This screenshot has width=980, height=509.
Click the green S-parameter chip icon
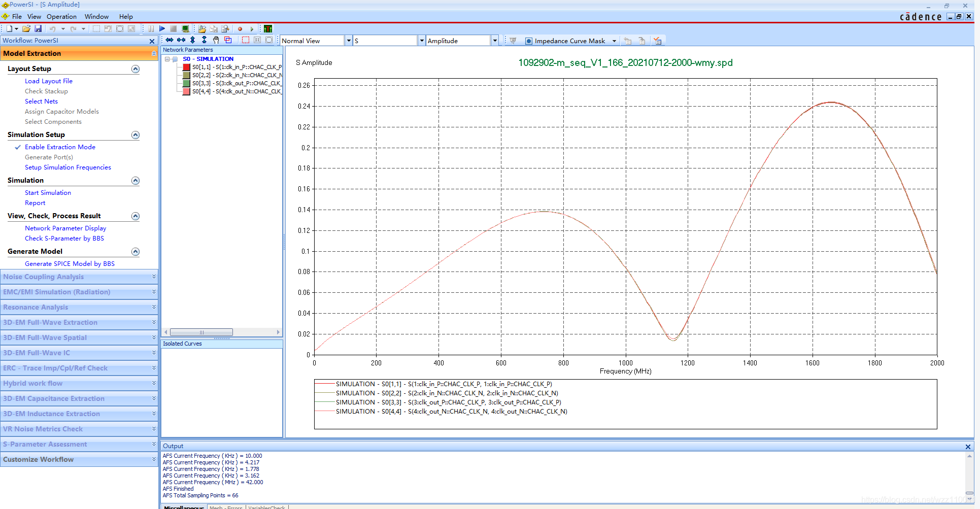(185, 29)
